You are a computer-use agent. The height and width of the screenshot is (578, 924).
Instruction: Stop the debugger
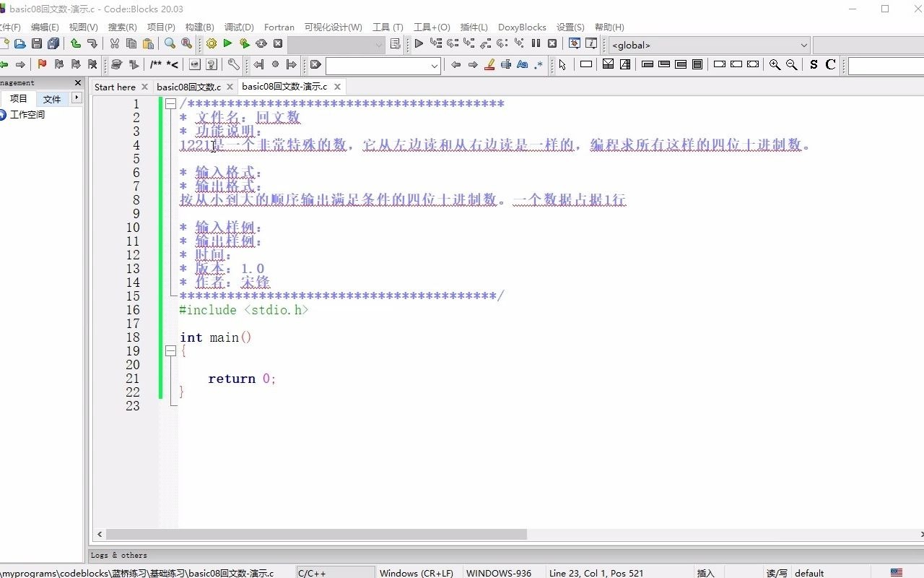tap(552, 43)
